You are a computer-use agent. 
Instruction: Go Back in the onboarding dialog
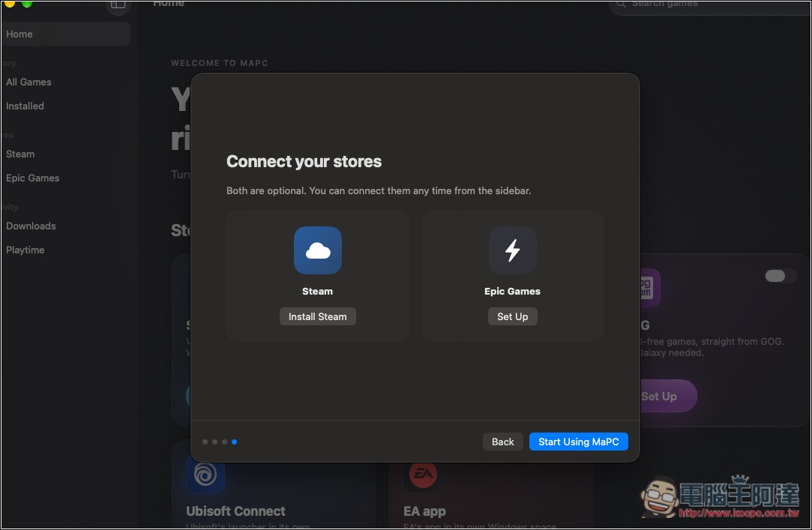(503, 442)
